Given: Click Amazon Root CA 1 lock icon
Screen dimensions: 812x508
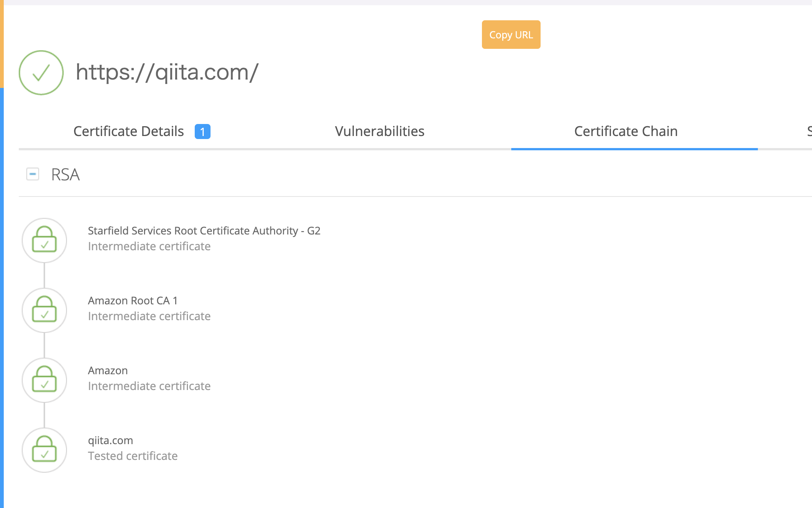Looking at the screenshot, I should click(x=44, y=310).
